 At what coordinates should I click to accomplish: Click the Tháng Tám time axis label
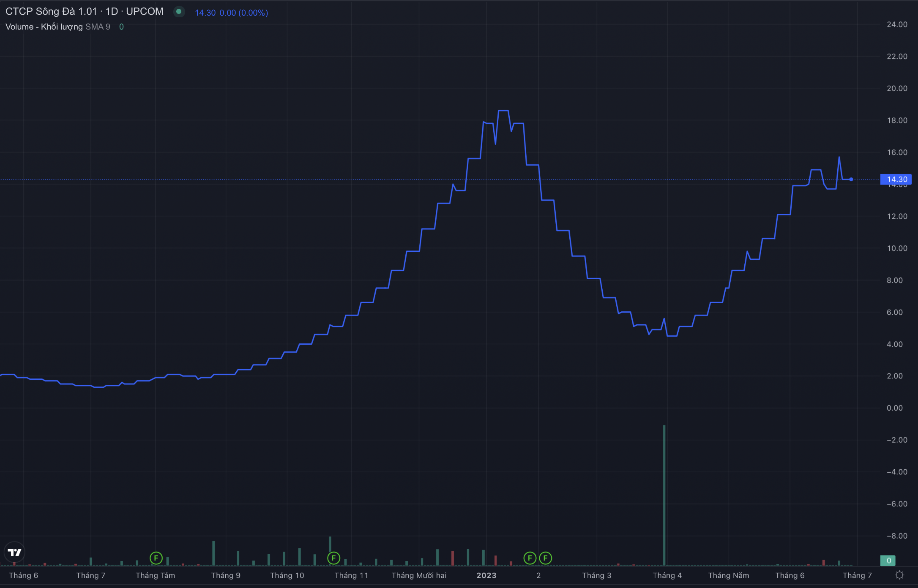[x=155, y=575]
